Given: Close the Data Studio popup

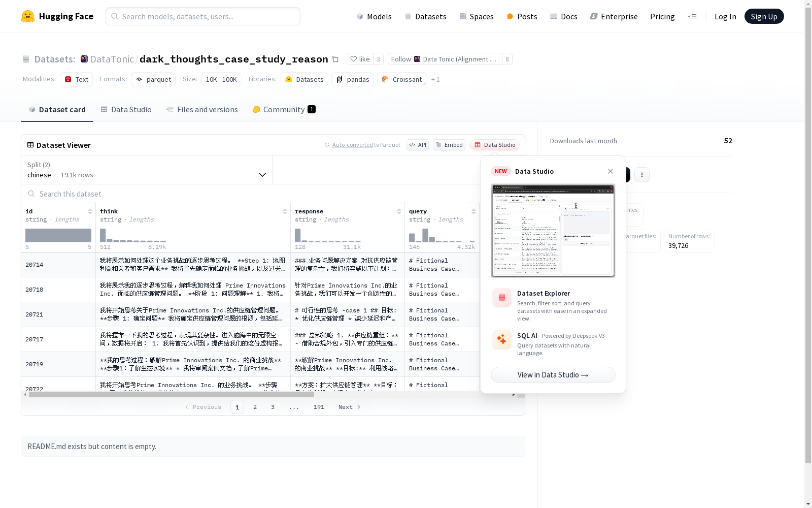Looking at the screenshot, I should [x=611, y=171].
